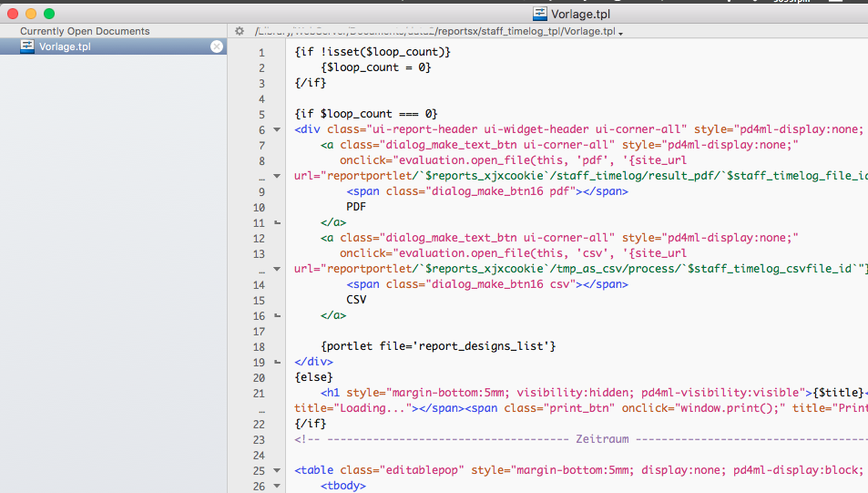Close Vorlage.tpl in the open documents list
Image resolution: width=868 pixels, height=493 pixels.
tap(217, 46)
